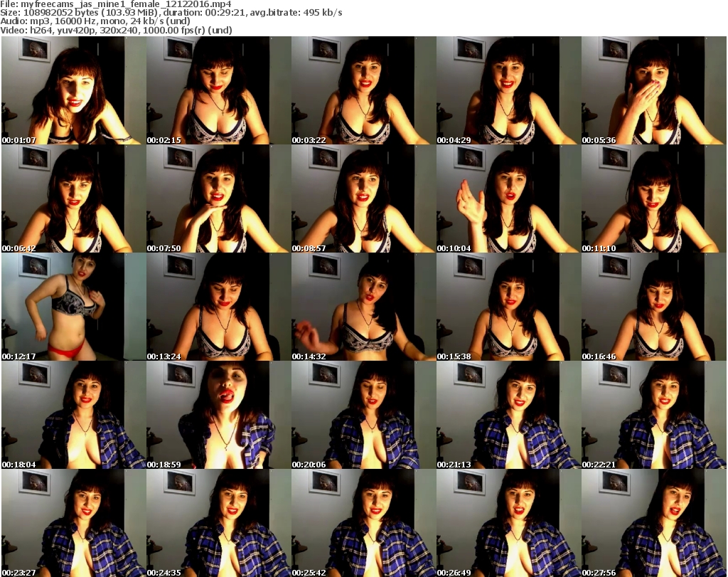Open the frame at timestamp 00:03:22
The image size is (728, 577).
[363, 90]
